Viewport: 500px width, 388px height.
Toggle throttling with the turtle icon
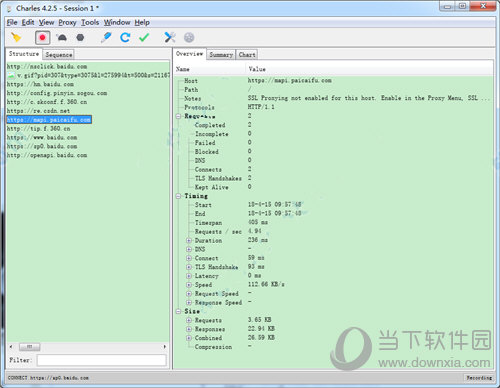(62, 38)
